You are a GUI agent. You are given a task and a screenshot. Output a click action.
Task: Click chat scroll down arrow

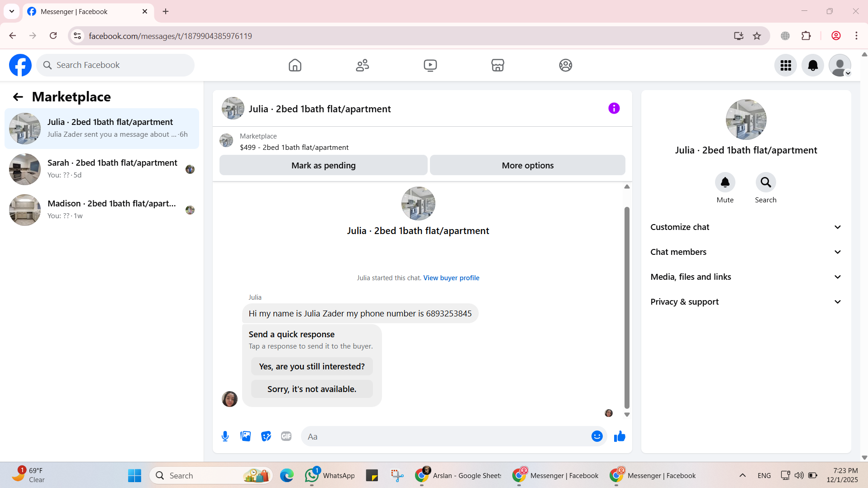point(627,415)
